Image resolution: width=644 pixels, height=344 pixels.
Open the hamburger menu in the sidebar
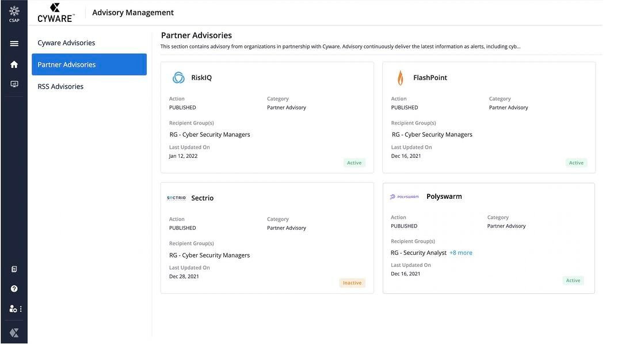14,43
